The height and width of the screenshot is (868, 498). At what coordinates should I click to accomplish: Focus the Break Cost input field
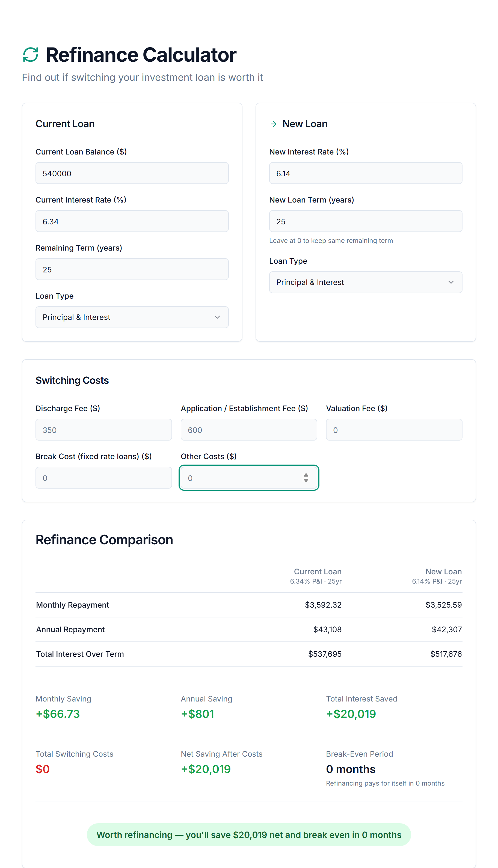click(x=103, y=478)
